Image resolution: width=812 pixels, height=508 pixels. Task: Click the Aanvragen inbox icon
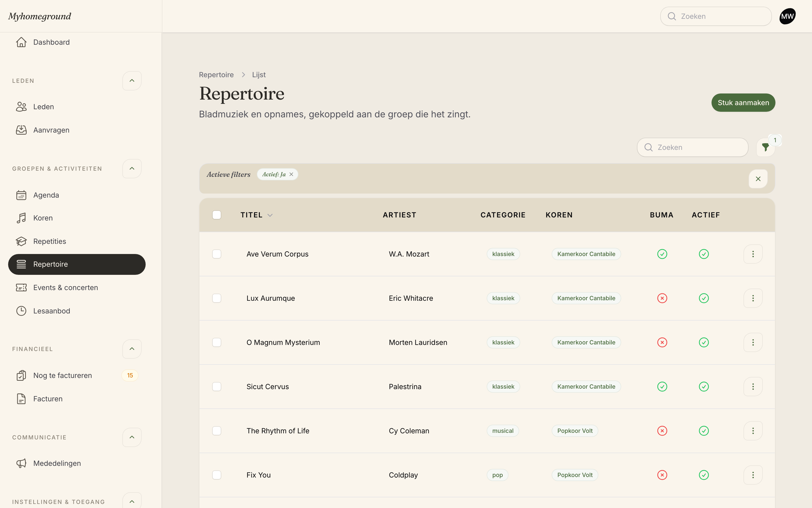point(21,130)
